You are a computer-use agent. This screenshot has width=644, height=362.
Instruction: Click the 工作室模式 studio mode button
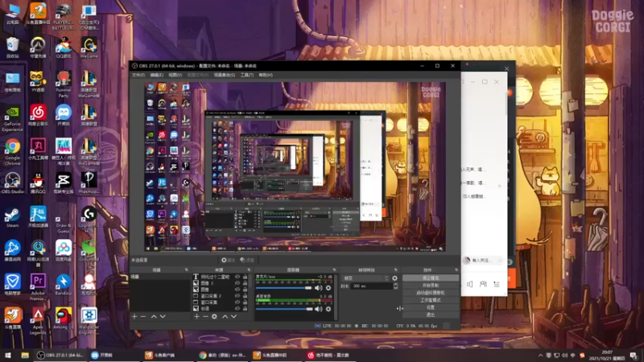click(431, 300)
